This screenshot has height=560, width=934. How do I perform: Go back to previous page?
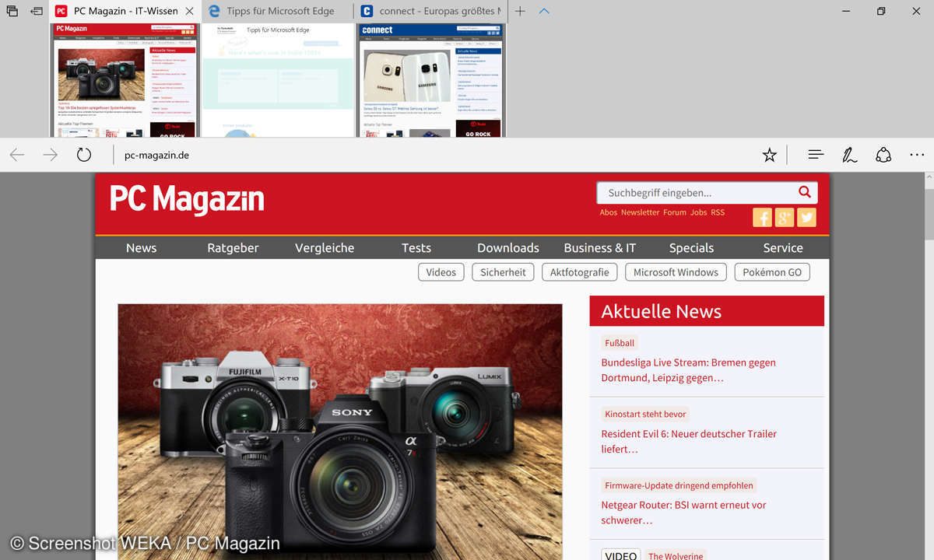click(x=17, y=156)
